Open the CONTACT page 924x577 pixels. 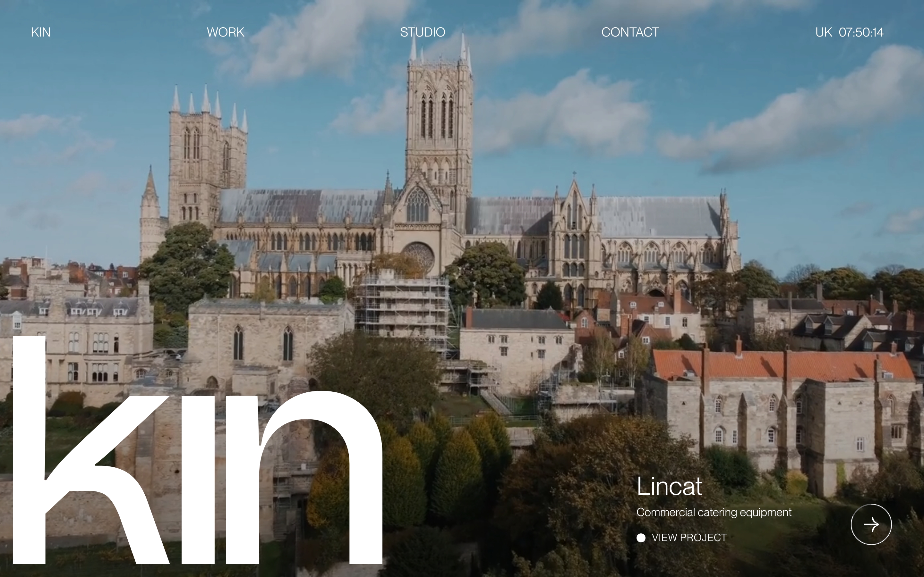pos(630,32)
